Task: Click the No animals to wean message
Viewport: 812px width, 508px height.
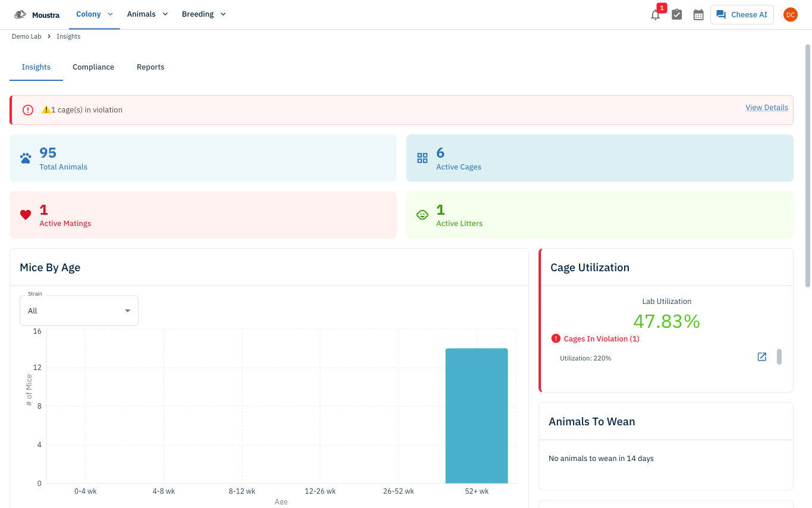Action: [x=601, y=459]
